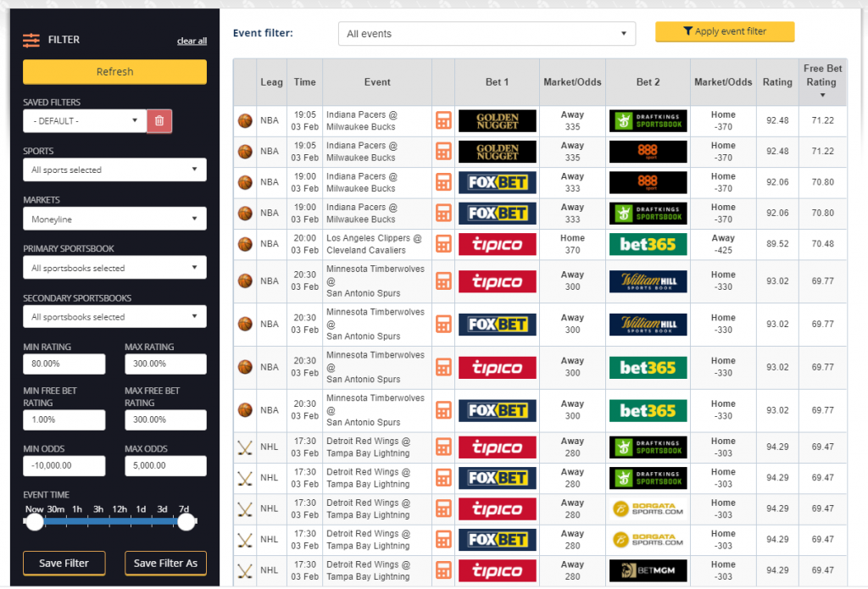This screenshot has width=868, height=589.
Task: Focus the Max Rating field showing 300.00%
Action: tap(165, 364)
